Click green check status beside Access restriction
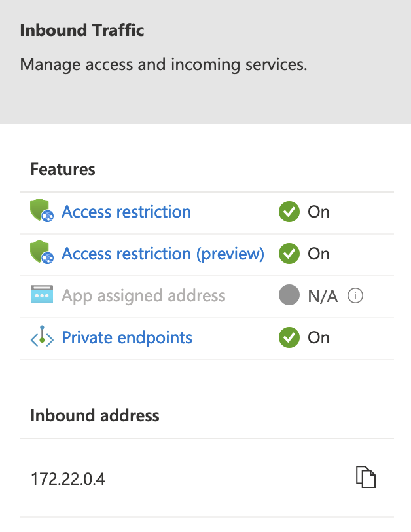The height and width of the screenshot is (532, 411). coord(289,212)
